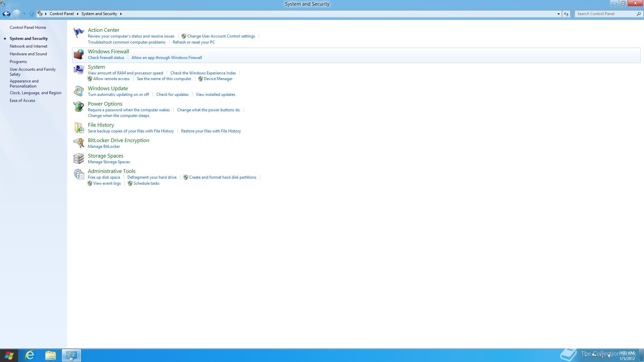The image size is (644, 362).
Task: Click Free up disk space
Action: (104, 177)
